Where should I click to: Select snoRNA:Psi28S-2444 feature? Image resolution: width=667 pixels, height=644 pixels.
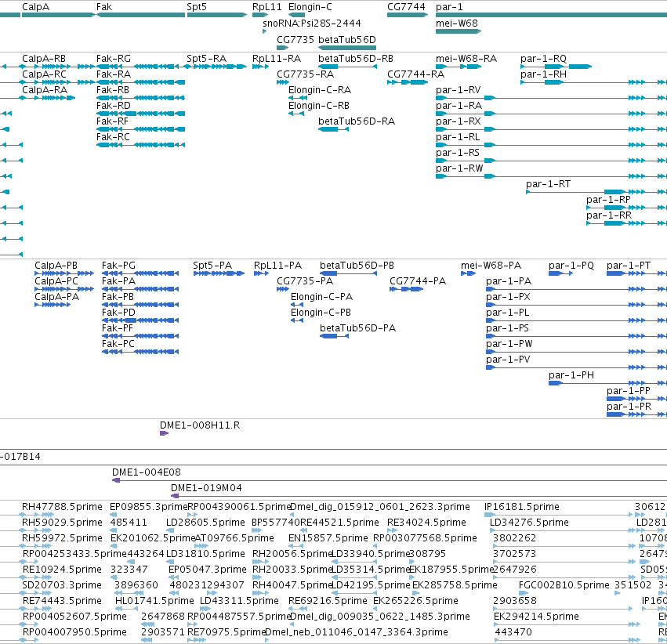(265, 31)
